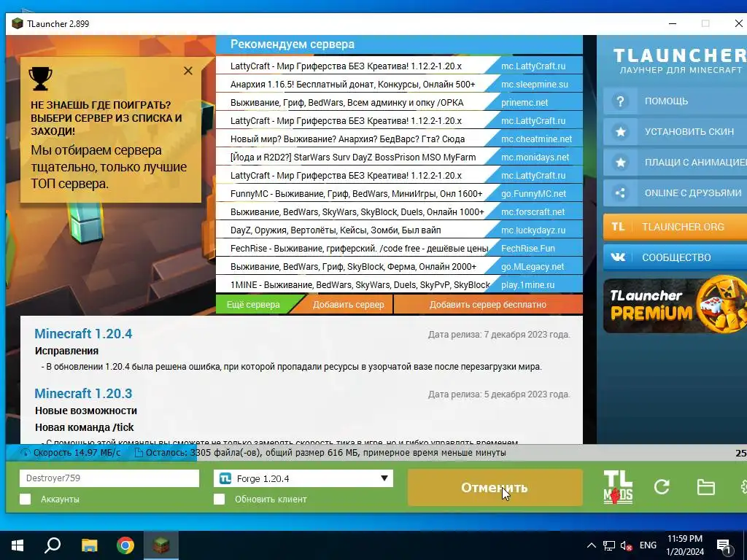Click TLauncher block icon in title bar

point(18,24)
